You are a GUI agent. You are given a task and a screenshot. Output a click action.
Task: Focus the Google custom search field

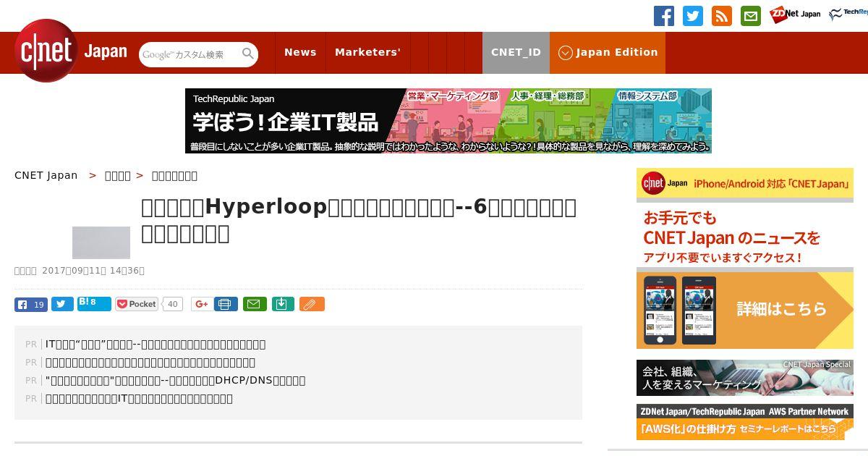click(190, 54)
